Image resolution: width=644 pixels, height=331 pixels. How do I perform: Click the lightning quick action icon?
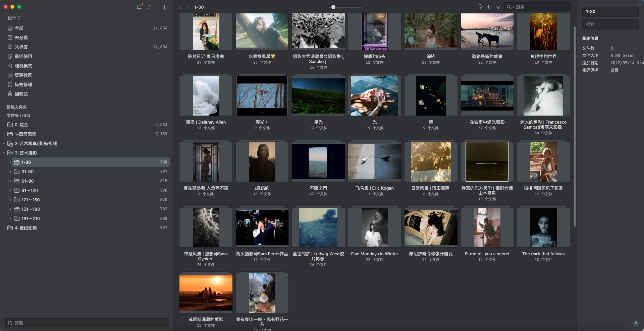480,7
